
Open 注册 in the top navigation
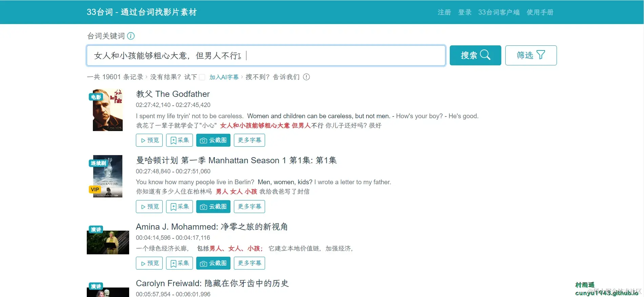tap(444, 12)
